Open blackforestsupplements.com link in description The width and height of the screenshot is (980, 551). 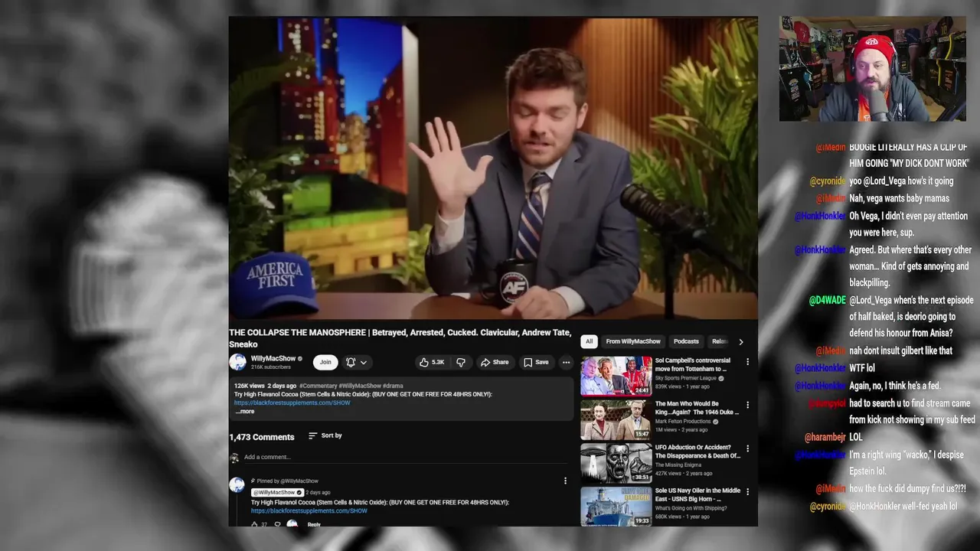tap(292, 403)
